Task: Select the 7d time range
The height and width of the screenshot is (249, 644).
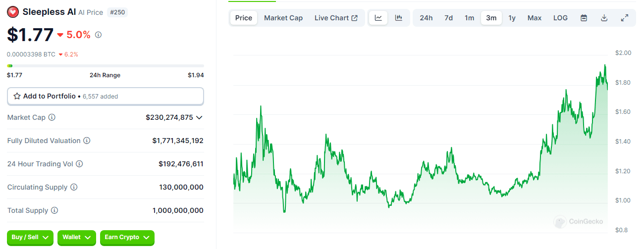Action: click(x=448, y=18)
